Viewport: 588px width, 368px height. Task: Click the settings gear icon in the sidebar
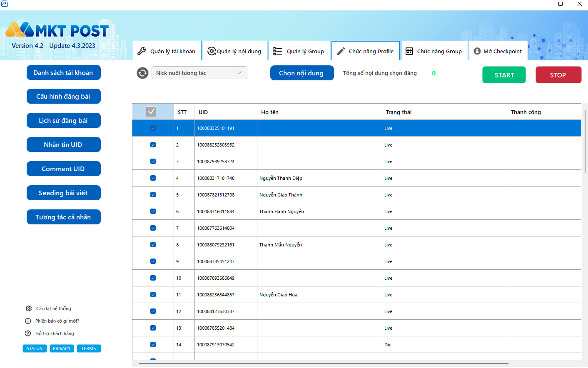coord(29,308)
